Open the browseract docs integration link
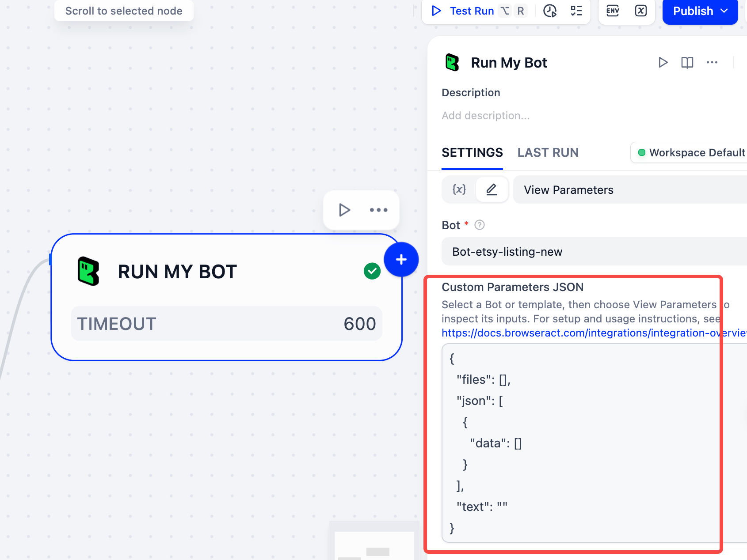The width and height of the screenshot is (747, 560). coord(594,333)
